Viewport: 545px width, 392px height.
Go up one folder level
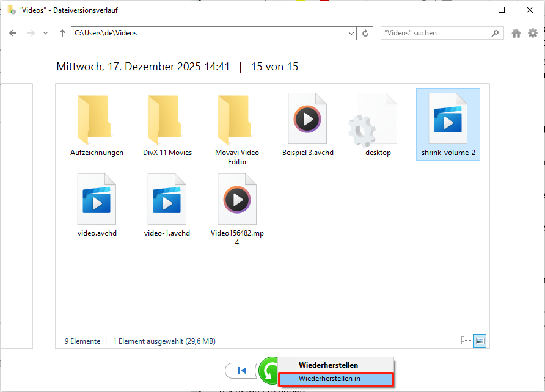pyautogui.click(x=62, y=34)
